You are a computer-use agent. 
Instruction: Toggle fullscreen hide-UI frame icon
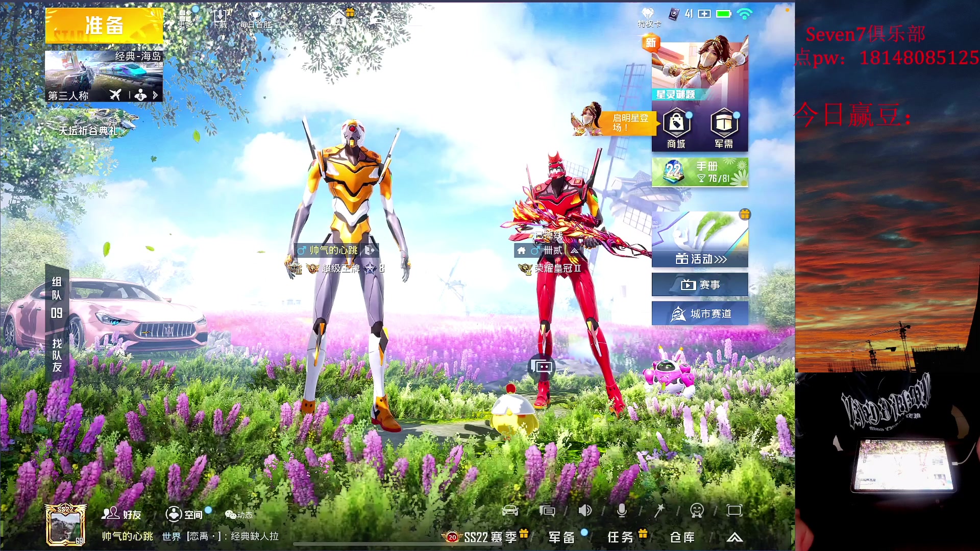coord(734,510)
